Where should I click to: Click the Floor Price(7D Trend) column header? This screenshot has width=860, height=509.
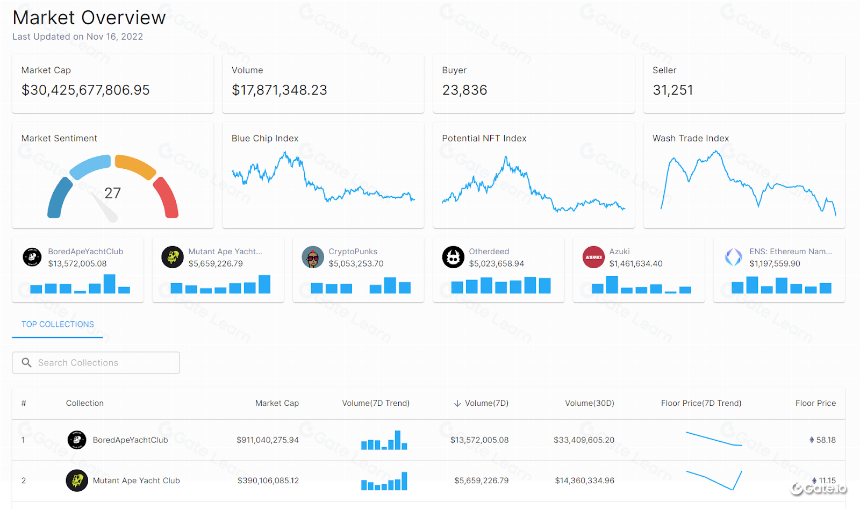click(701, 403)
